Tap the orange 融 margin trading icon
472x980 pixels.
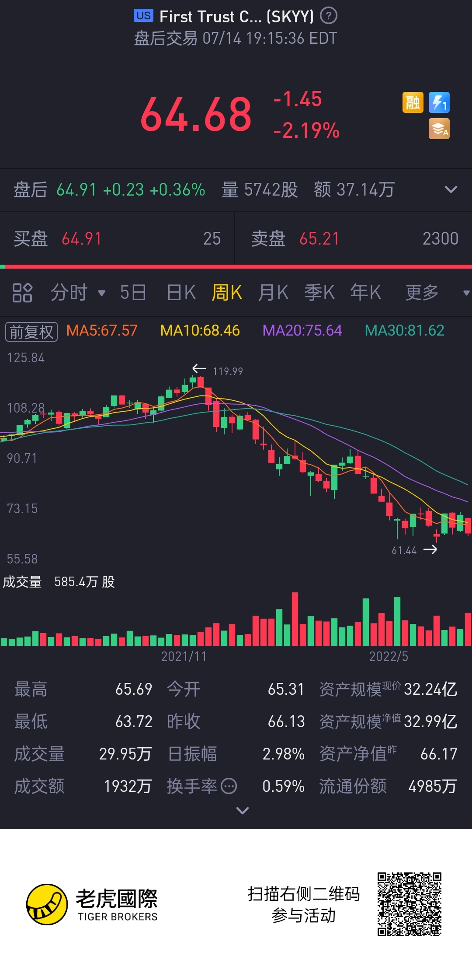tap(413, 103)
